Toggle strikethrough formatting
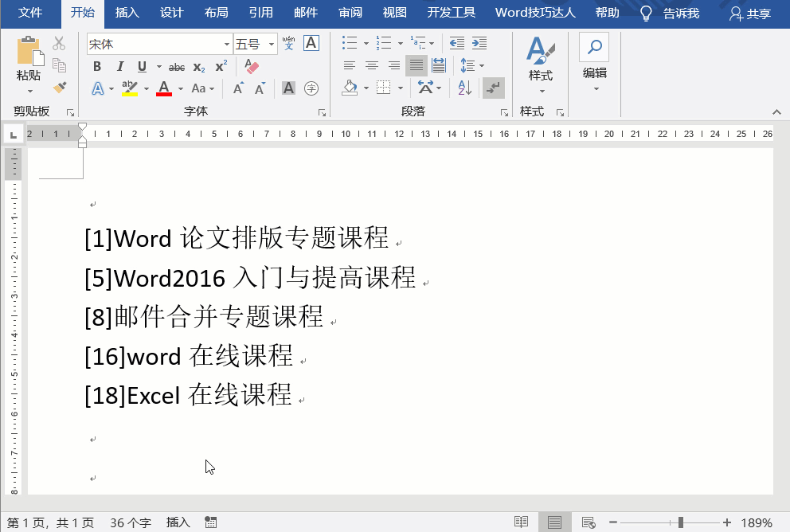790x532 pixels. pyautogui.click(x=176, y=67)
